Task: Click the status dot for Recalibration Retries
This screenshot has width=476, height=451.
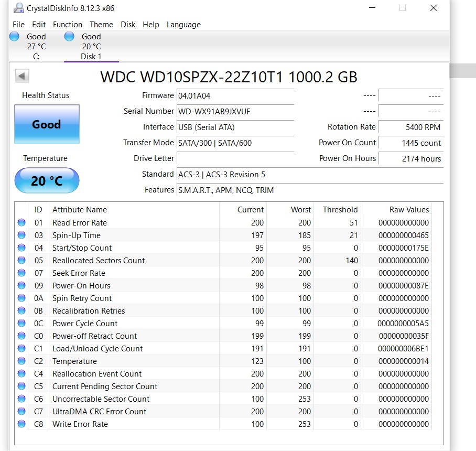Action: pyautogui.click(x=21, y=310)
